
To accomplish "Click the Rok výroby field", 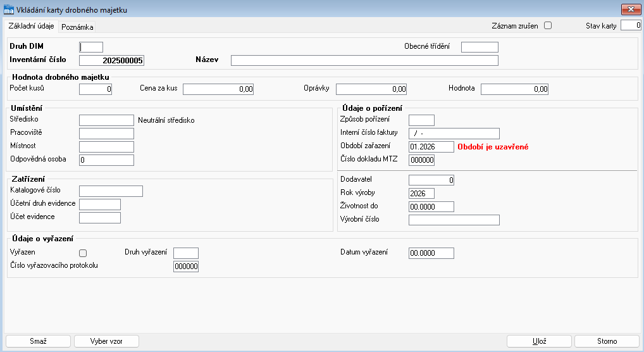I will 421,193.
